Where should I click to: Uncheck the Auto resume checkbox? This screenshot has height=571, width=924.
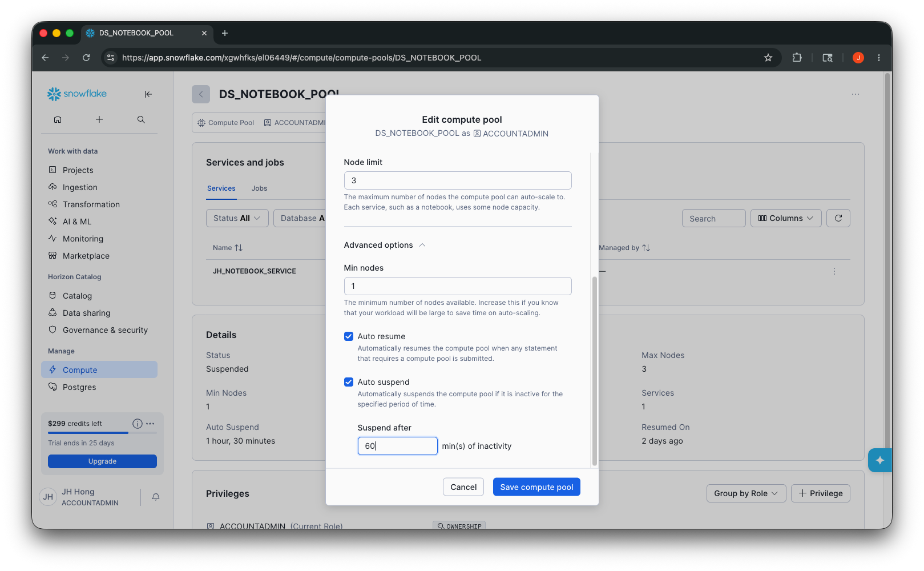point(349,336)
